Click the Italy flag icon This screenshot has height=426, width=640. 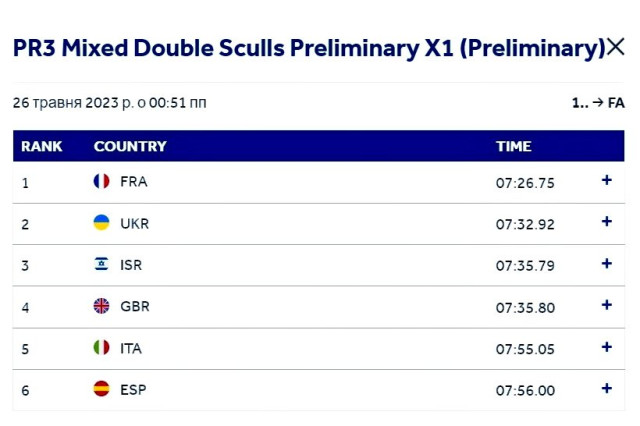101,348
